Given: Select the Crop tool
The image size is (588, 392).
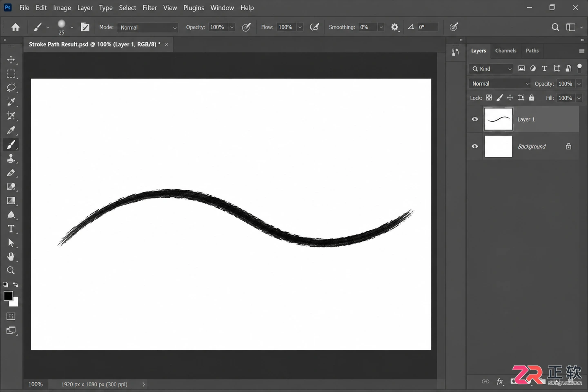Looking at the screenshot, I should [x=11, y=116].
